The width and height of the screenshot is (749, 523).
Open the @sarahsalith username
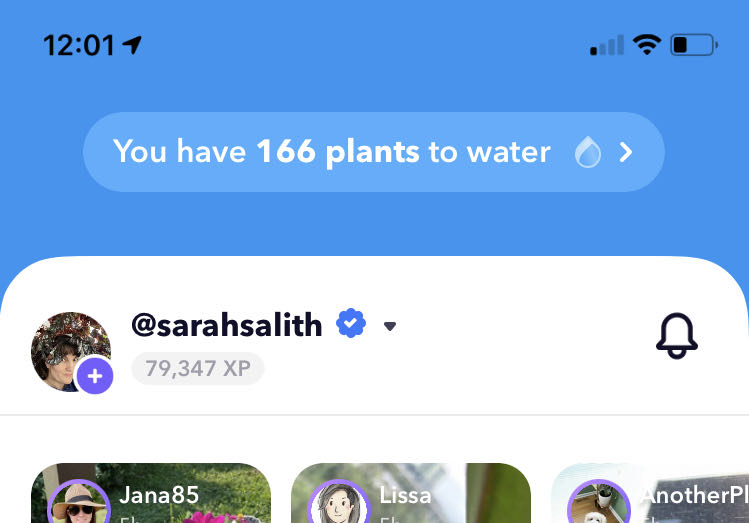click(227, 324)
